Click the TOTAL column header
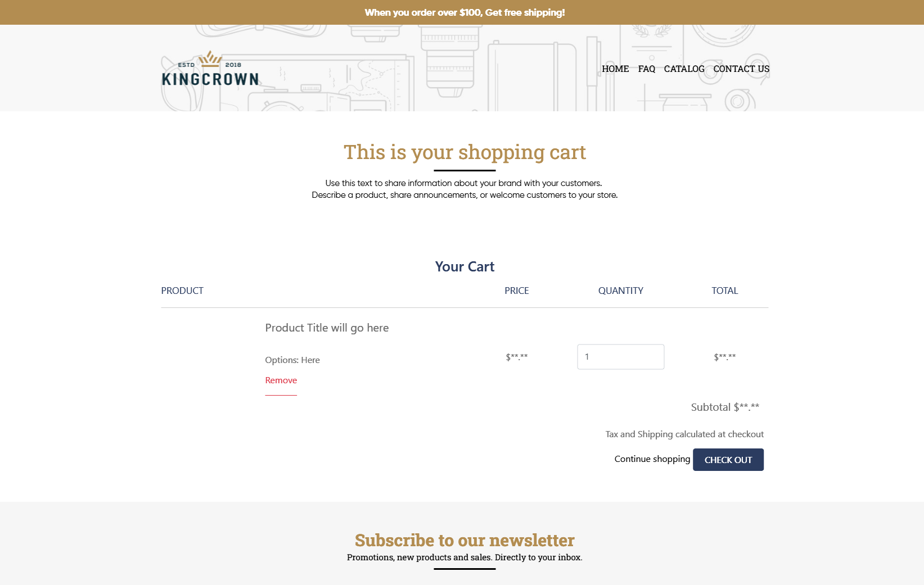924x585 pixels. [724, 291]
